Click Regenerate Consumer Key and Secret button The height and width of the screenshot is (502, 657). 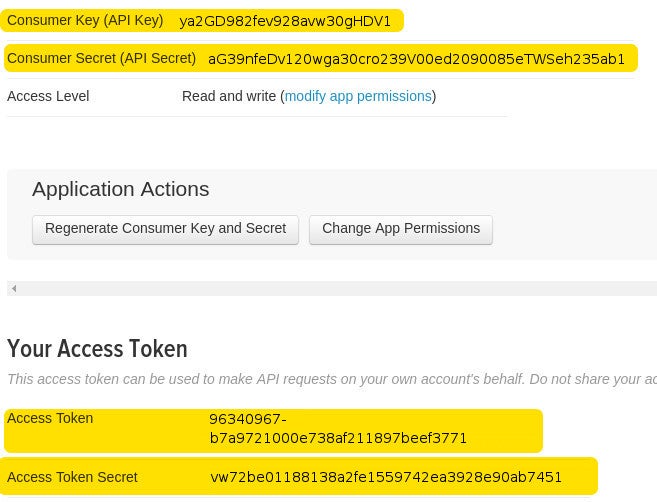[x=165, y=229]
